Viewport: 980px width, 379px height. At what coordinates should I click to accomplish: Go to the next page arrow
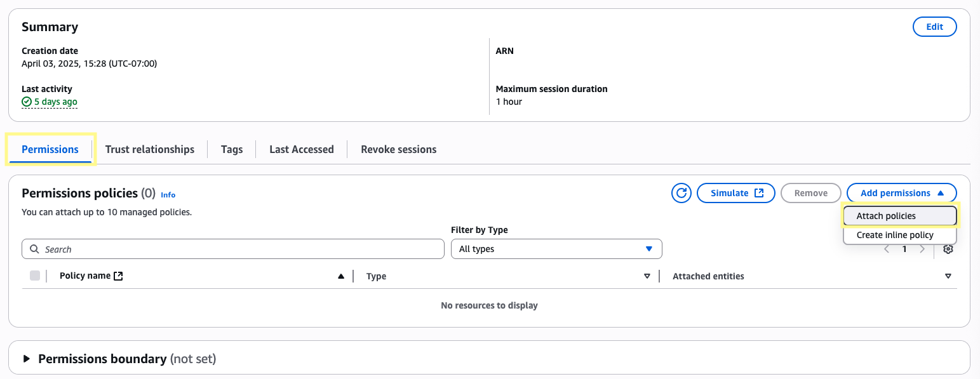click(922, 249)
